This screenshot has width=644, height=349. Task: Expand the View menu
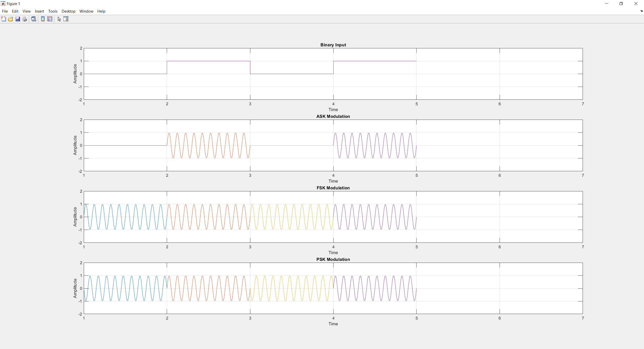(26, 11)
